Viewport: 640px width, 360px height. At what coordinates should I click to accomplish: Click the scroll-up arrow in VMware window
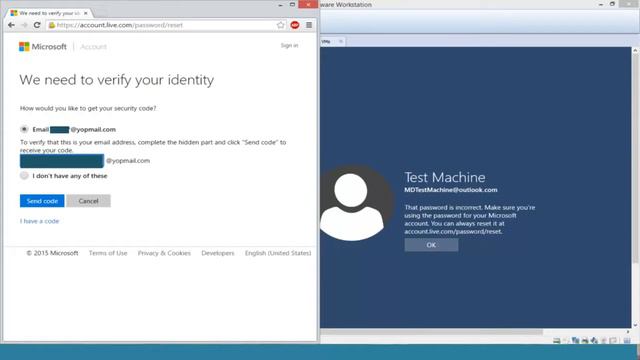pyautogui.click(x=635, y=50)
